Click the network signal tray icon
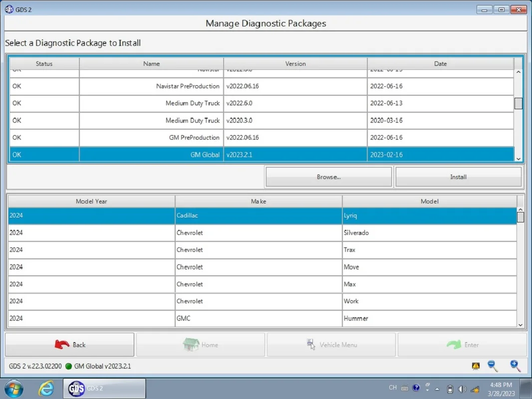This screenshot has height=399, width=532. coord(475,389)
